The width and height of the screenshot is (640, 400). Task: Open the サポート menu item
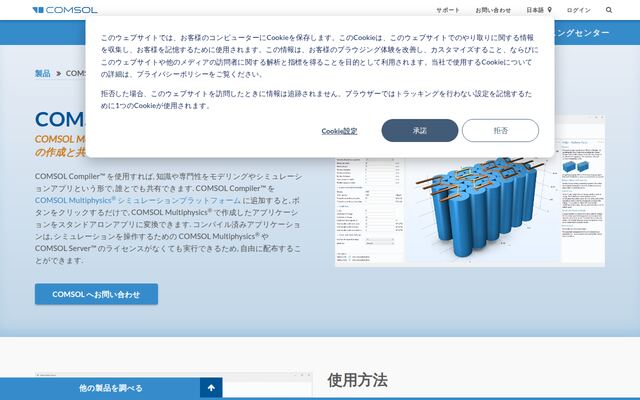[448, 10]
